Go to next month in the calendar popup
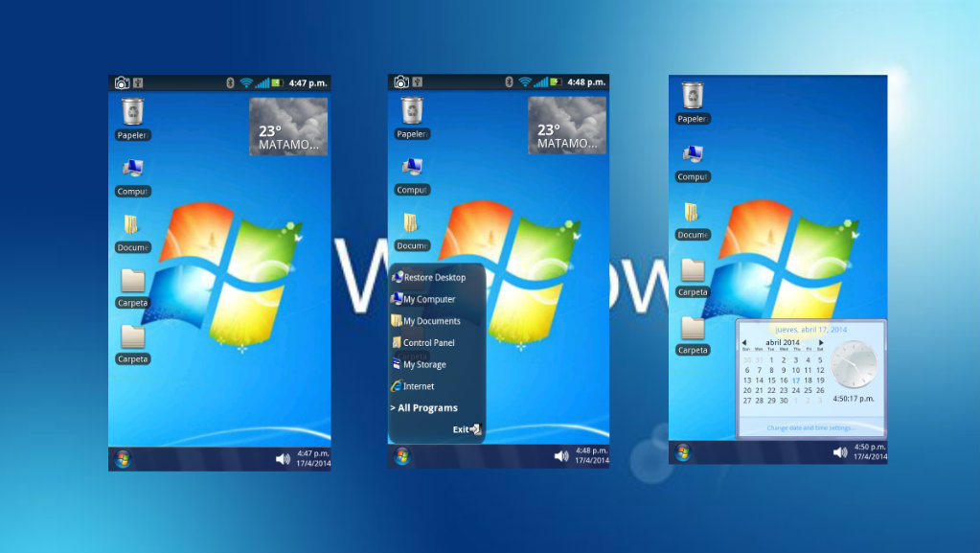This screenshot has width=980, height=553. point(821,342)
